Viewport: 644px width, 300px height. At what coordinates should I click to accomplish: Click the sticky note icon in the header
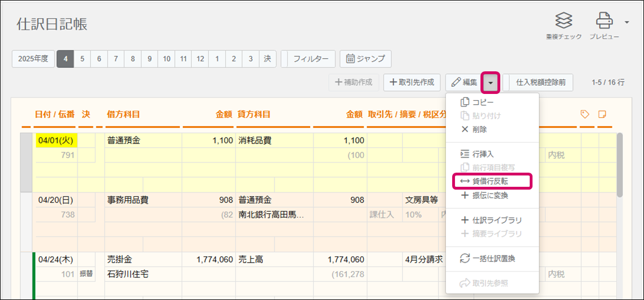(x=603, y=114)
